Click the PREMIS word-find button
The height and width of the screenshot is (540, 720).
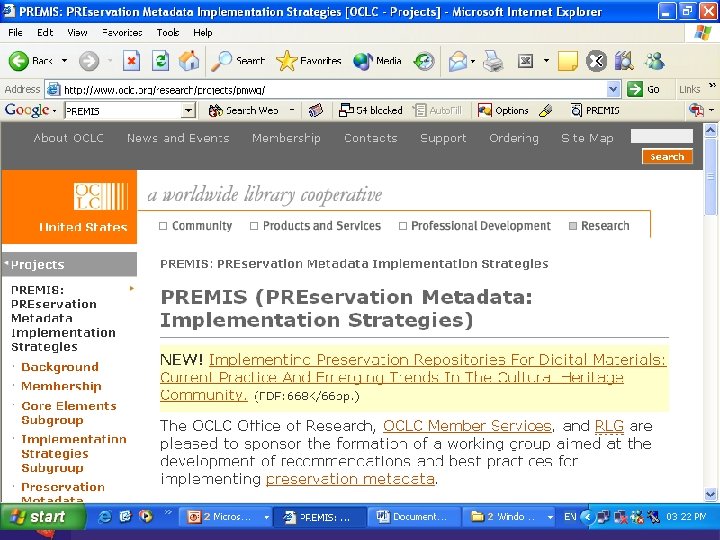(595, 111)
